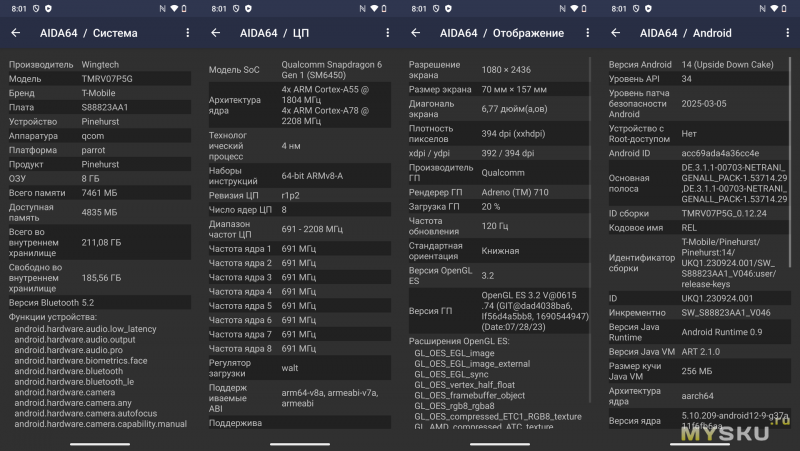Select the Производитель ГП Qualcomm row
The height and width of the screenshot is (451, 800).
(x=498, y=172)
